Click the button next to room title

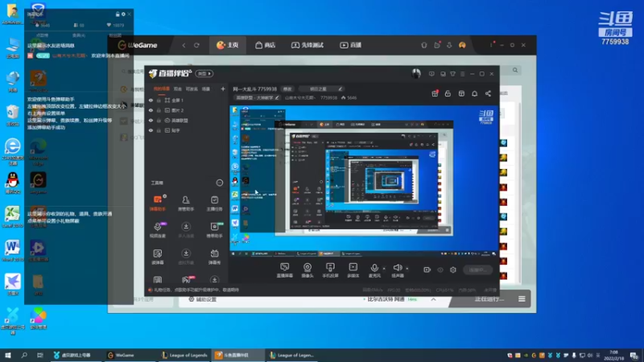pyautogui.click(x=287, y=88)
